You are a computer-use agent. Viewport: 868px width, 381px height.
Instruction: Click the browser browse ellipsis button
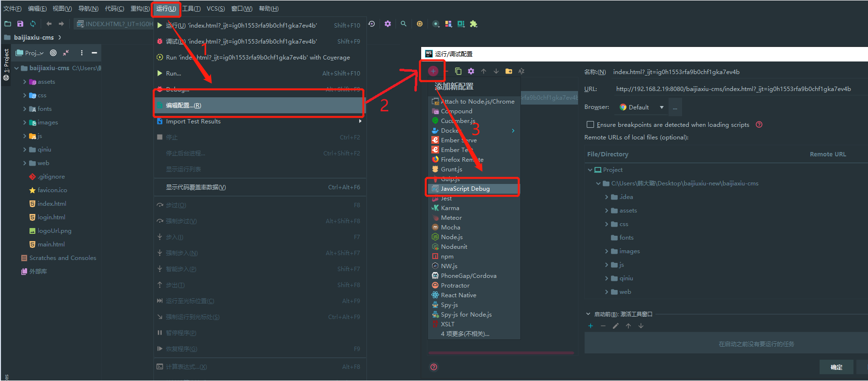(x=675, y=107)
